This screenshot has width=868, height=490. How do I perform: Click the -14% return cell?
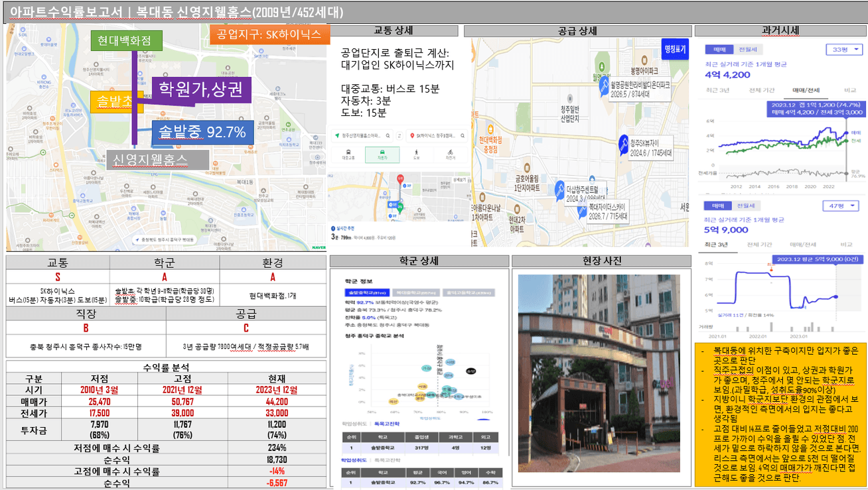[276, 471]
